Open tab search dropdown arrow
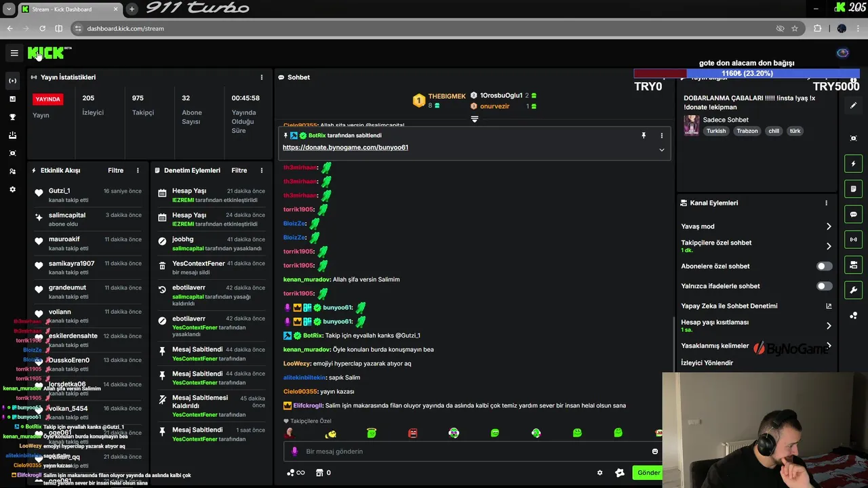This screenshot has height=488, width=868. [9, 9]
